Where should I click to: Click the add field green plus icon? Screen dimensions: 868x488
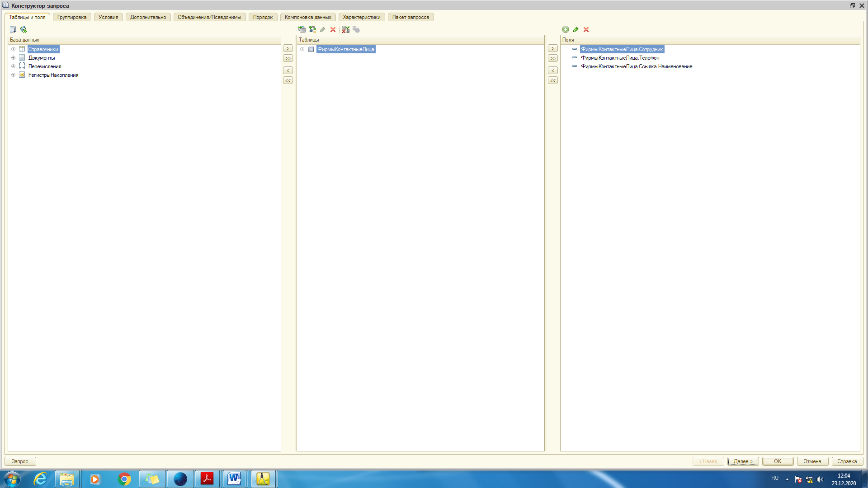click(x=565, y=29)
